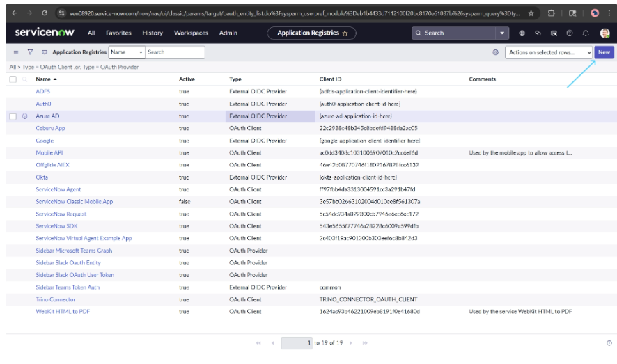Show the response time clock icon

(609, 343)
